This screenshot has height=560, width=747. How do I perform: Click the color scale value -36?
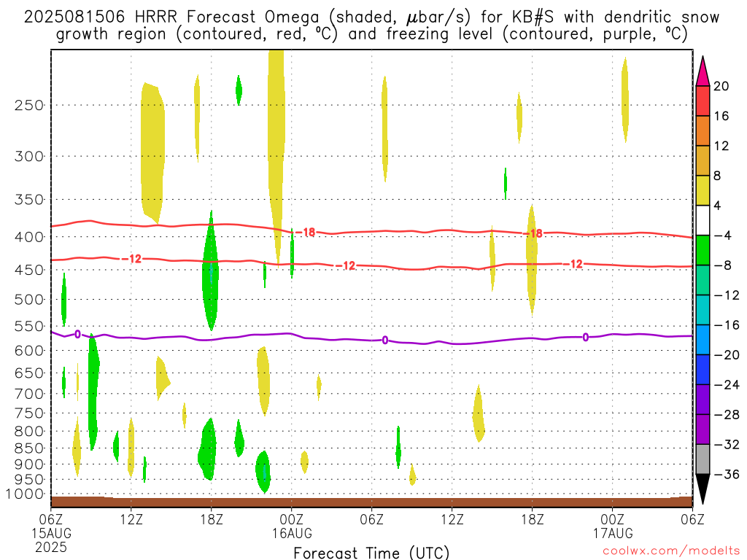727,474
